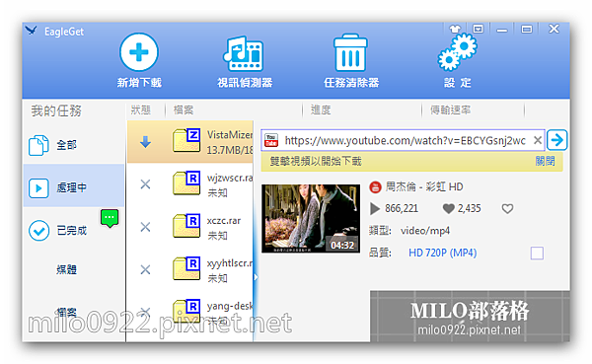Tick the checkbox beside HD 720P quality
This screenshot has height=364, width=592.
tap(537, 253)
